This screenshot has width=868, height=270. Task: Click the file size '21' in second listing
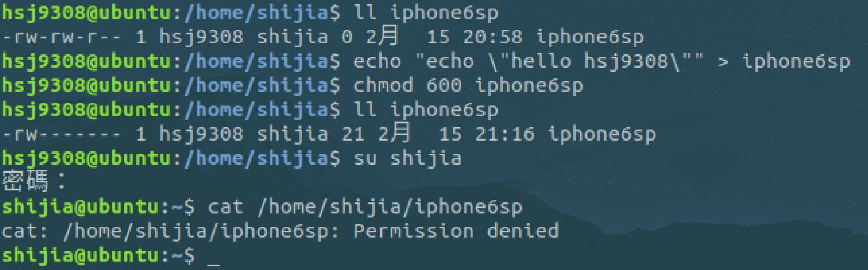353,133
